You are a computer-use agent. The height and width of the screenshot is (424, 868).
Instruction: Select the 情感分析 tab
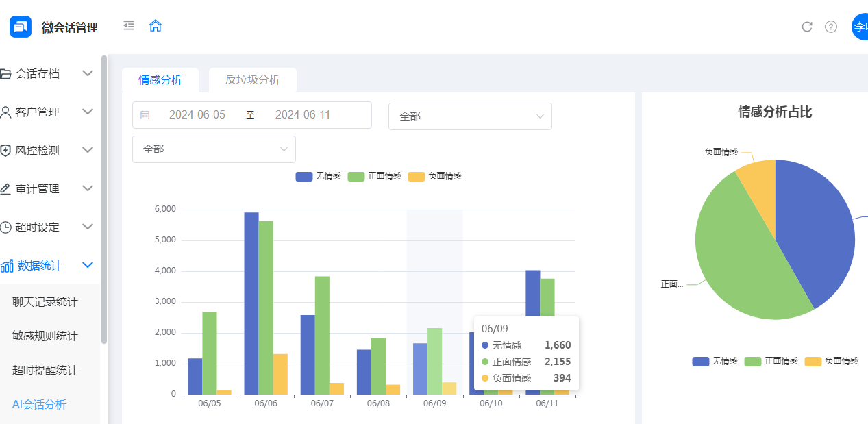click(x=160, y=80)
